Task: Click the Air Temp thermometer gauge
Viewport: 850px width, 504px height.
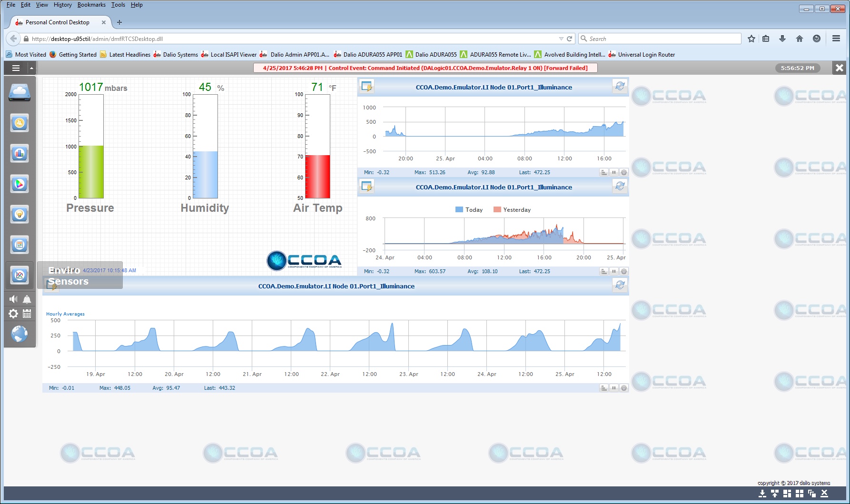Action: [x=317, y=146]
